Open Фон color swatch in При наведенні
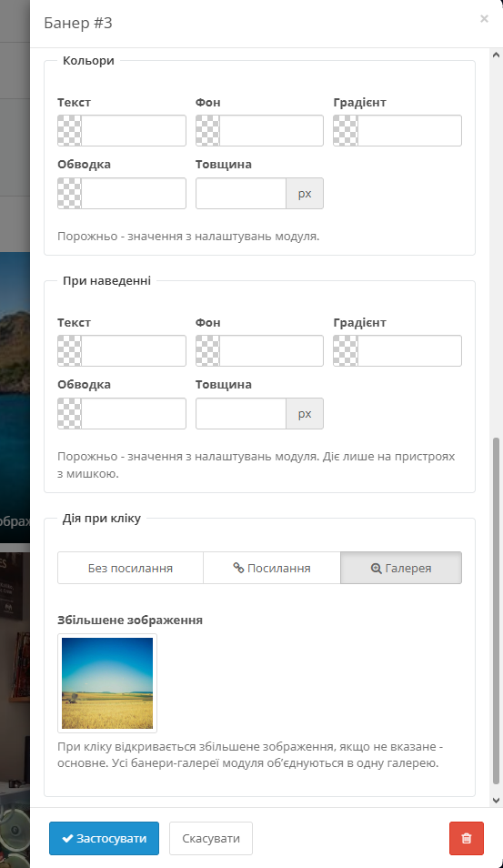503x868 pixels. point(208,351)
